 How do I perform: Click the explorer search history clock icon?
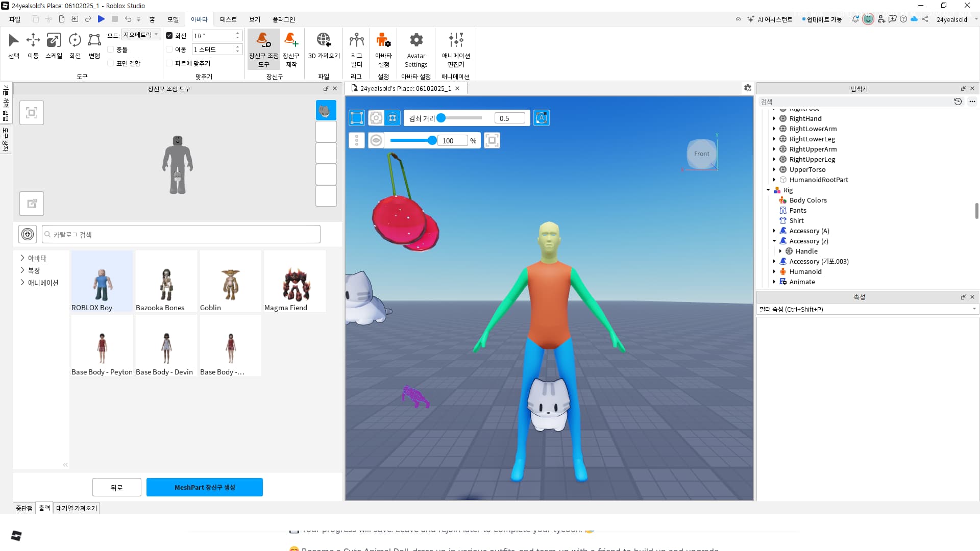pos(958,102)
